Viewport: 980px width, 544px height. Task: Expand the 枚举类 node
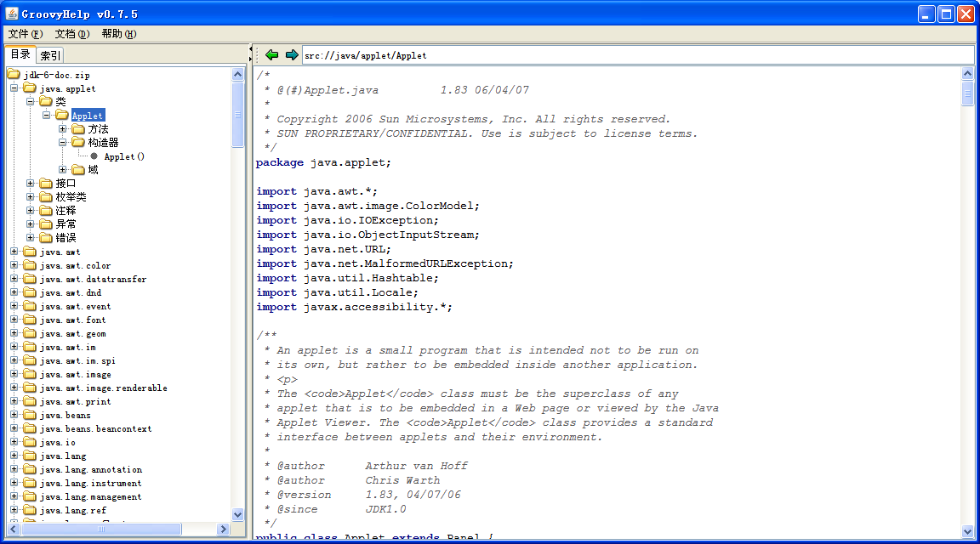[30, 196]
